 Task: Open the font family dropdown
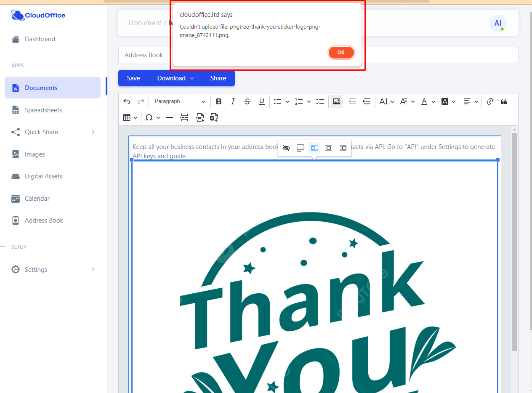coord(407,101)
